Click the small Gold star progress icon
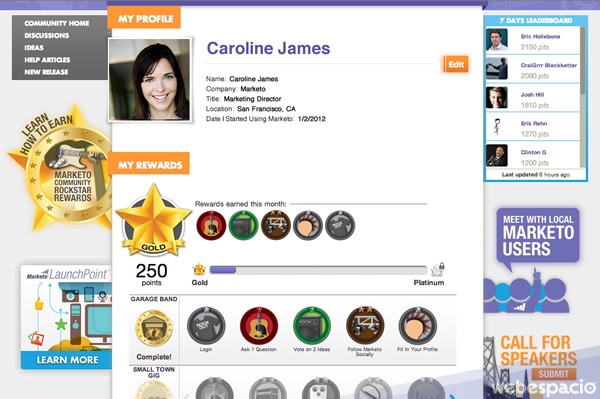 [x=199, y=269]
